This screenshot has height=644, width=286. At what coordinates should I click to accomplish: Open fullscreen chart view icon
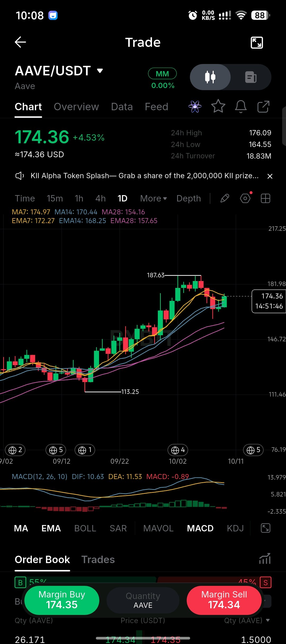pos(257,43)
